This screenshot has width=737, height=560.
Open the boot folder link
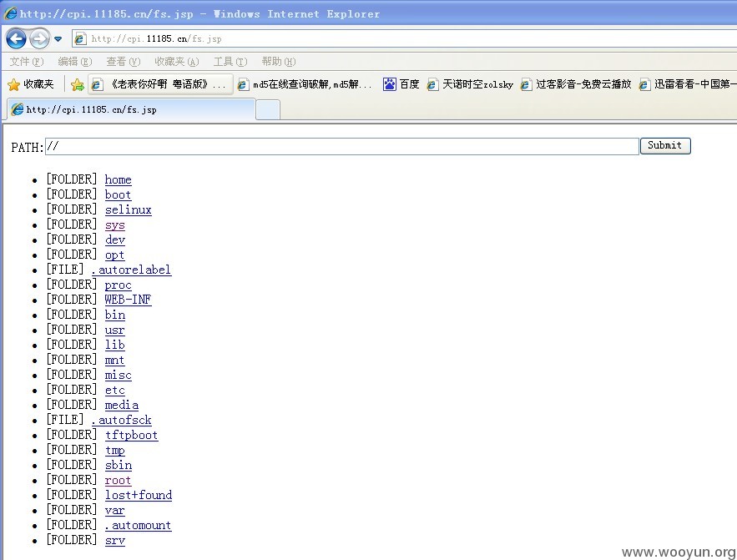pos(118,194)
